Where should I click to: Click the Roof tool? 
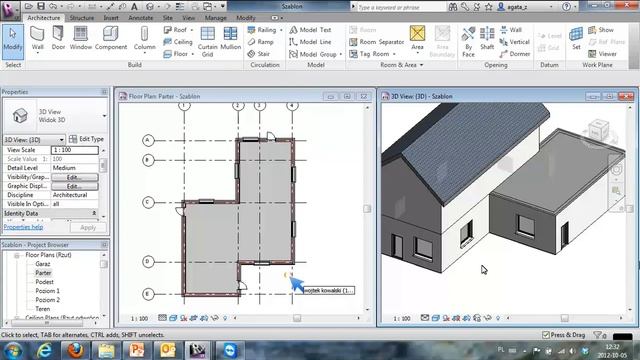176,30
